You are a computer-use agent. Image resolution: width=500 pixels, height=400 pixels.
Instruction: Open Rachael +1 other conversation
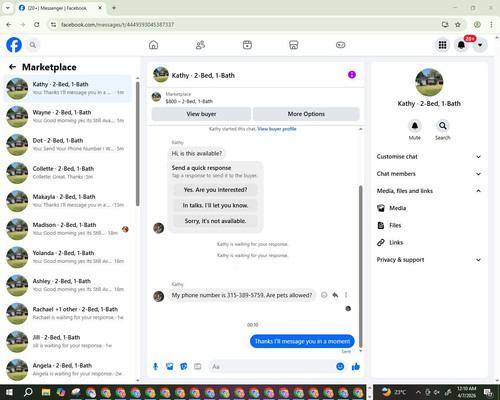67,313
